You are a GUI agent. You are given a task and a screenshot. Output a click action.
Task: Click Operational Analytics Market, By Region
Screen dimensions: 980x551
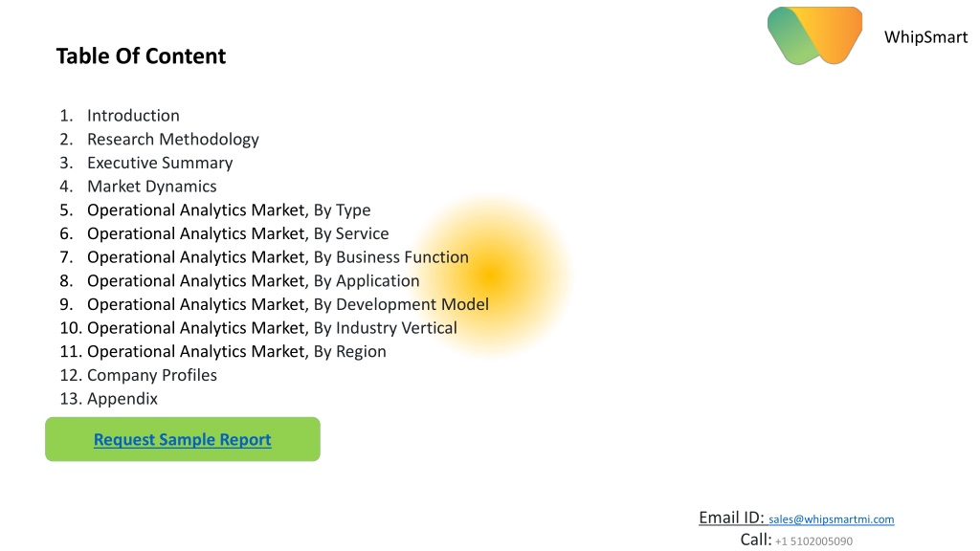236,352
